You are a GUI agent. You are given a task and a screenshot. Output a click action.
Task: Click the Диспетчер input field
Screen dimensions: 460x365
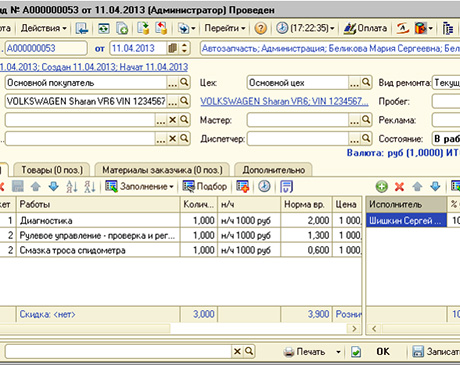[298, 139]
